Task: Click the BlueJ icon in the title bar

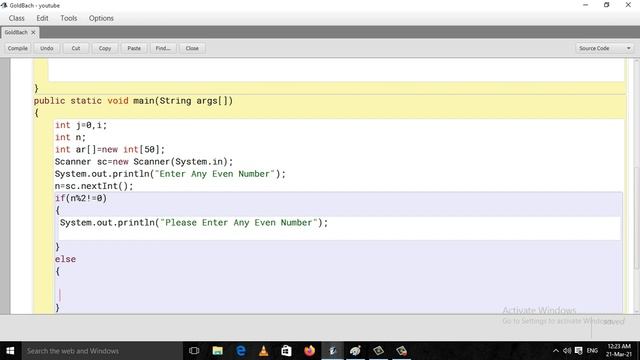Action: (4, 5)
